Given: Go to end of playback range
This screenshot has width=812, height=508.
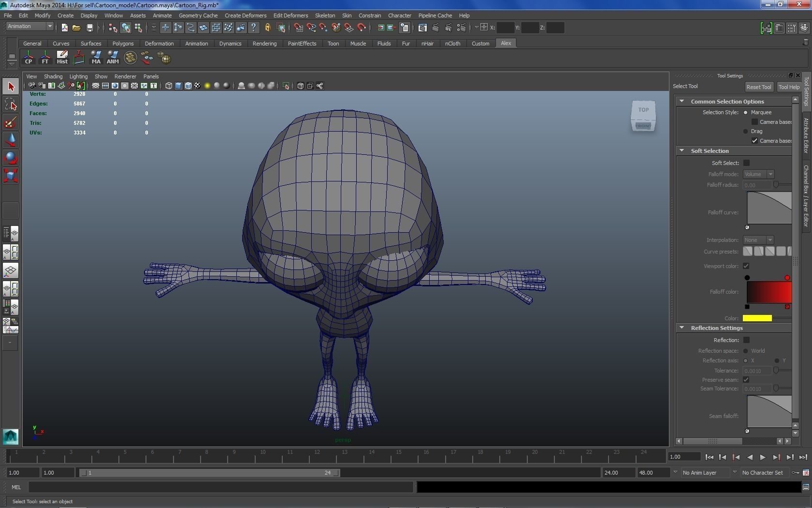Looking at the screenshot, I should tap(803, 457).
